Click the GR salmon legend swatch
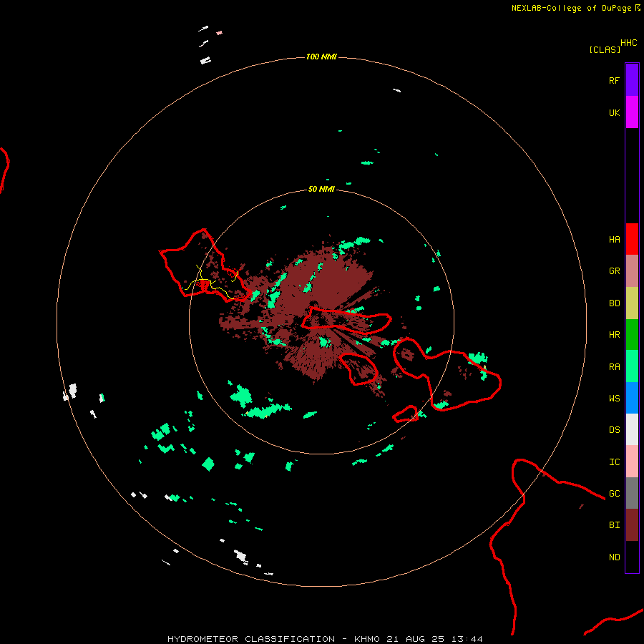 632,271
